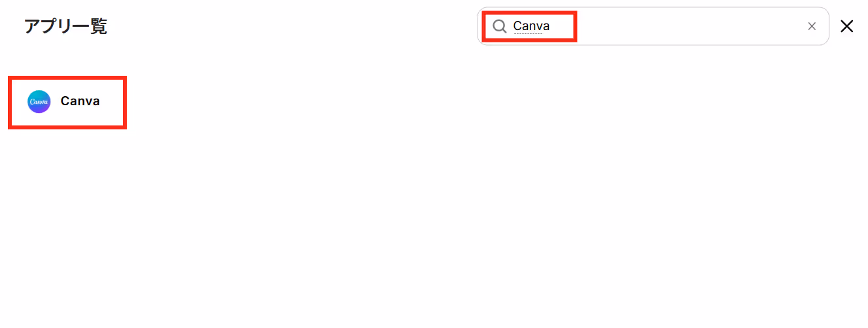Select the blue-purple Canva circle icon
Viewport: 868px width, 328px height.
[39, 102]
